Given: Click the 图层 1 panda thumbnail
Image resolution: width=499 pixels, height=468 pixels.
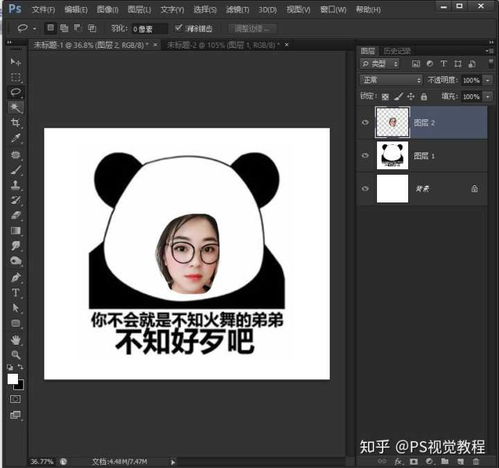Looking at the screenshot, I should click(392, 155).
